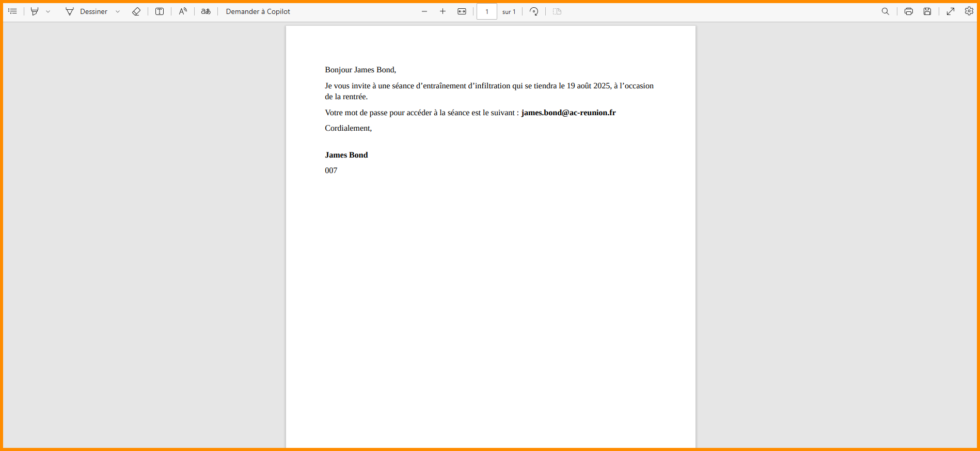
Task: Open search in the PDF
Action: click(x=886, y=11)
